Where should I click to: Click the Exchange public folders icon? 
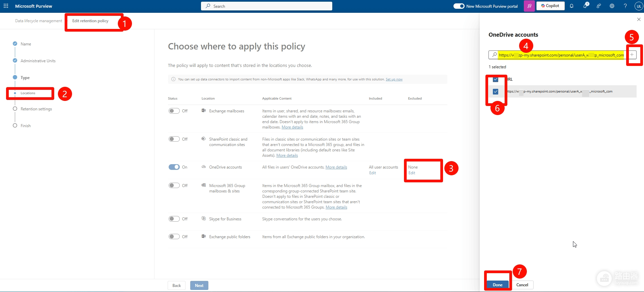204,236
